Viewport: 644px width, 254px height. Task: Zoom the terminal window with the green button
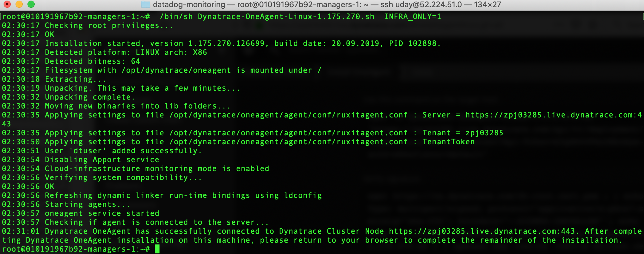(x=31, y=4)
